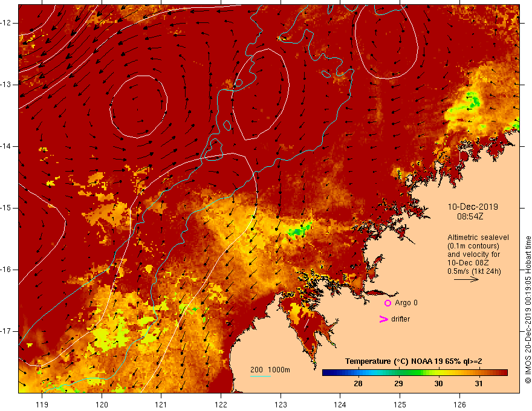
Task: Click the Temperature NOAA 19 title
Action: click(x=414, y=361)
